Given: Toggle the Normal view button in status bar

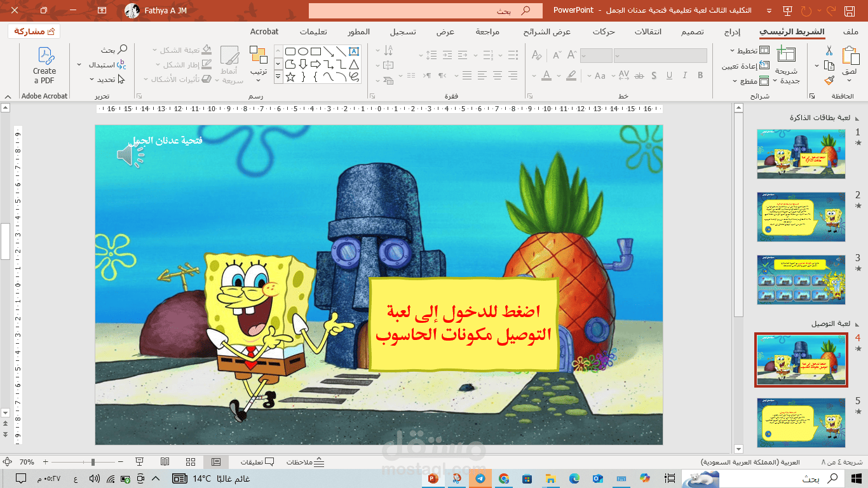Looking at the screenshot, I should pyautogui.click(x=215, y=462).
